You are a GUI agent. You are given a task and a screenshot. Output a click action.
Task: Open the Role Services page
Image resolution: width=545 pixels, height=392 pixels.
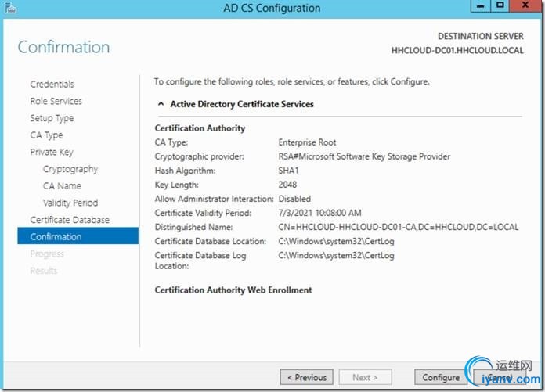[56, 102]
